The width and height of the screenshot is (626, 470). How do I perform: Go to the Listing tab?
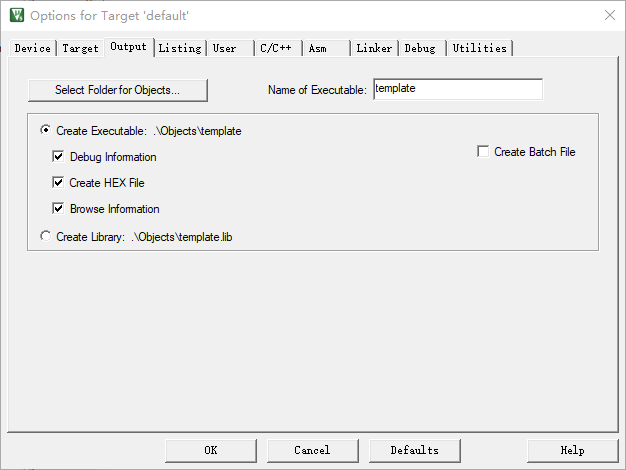pyautogui.click(x=180, y=48)
